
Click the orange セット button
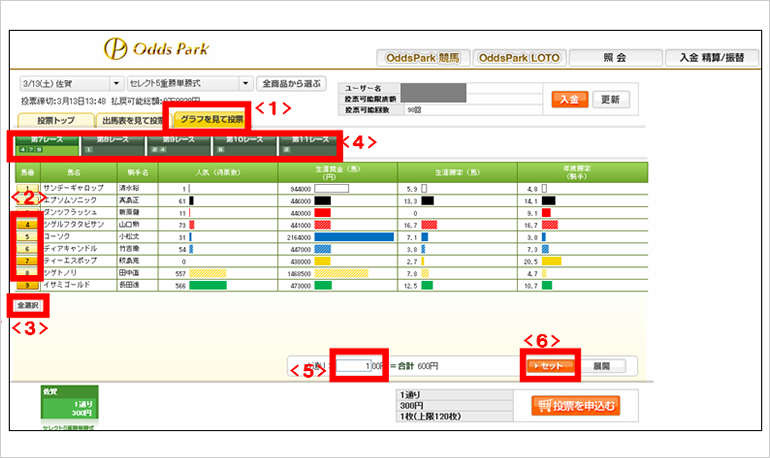[x=550, y=366]
